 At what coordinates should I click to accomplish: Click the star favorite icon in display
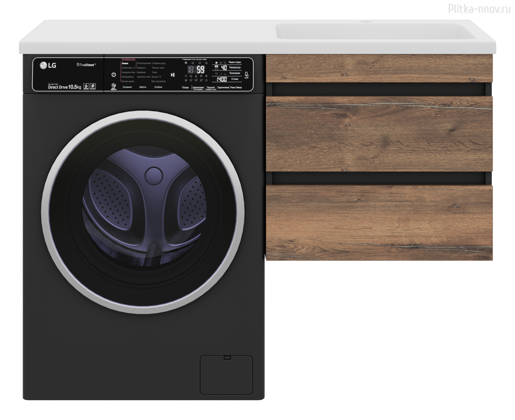coord(206,80)
